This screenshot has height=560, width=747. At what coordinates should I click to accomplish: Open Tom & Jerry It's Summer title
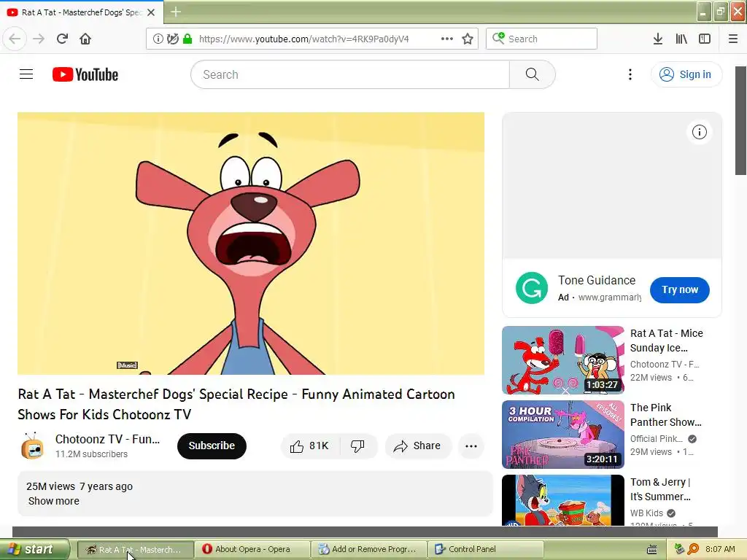click(x=660, y=489)
